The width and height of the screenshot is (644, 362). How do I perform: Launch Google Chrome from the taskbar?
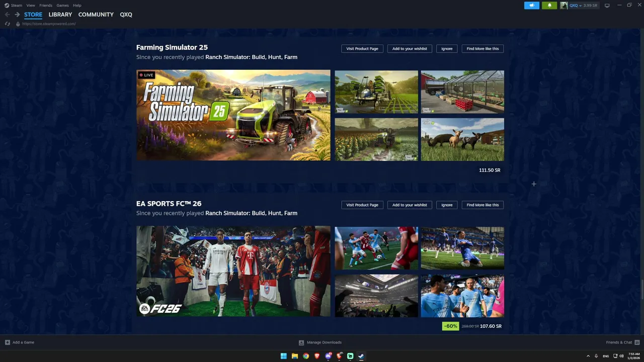tap(305, 356)
